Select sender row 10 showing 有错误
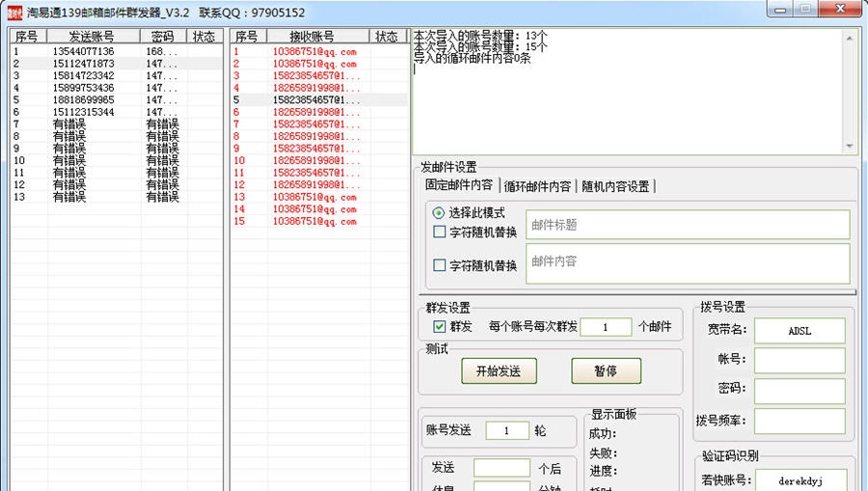Screen dimensions: 868x491 click(117, 160)
